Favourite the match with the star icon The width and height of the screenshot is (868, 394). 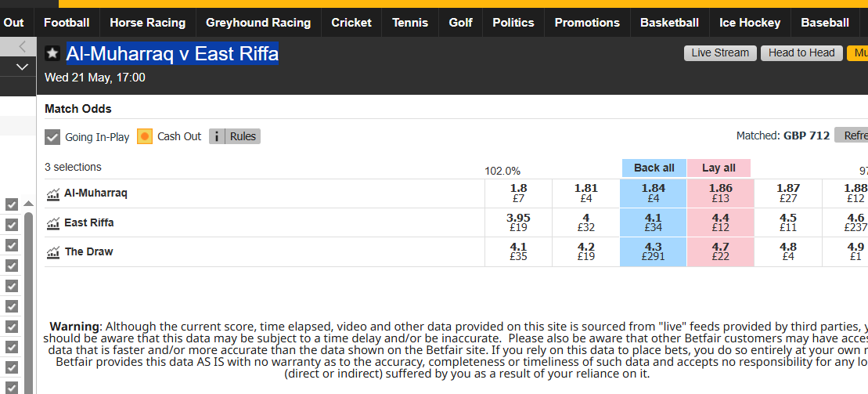coord(52,53)
